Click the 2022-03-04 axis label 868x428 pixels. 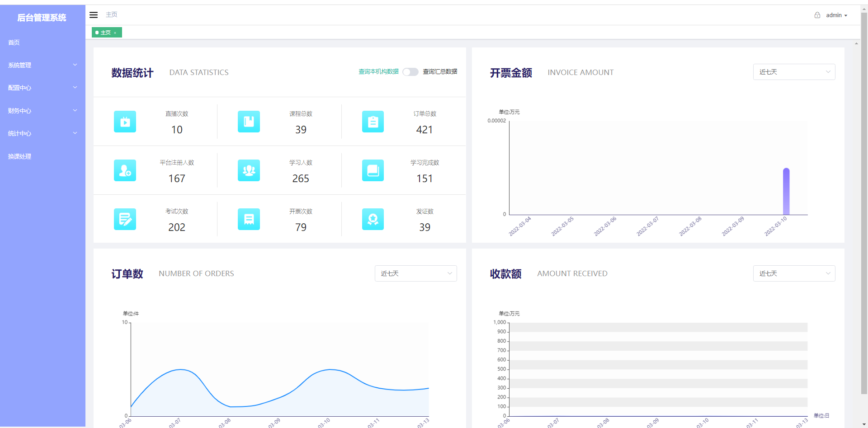pyautogui.click(x=520, y=226)
